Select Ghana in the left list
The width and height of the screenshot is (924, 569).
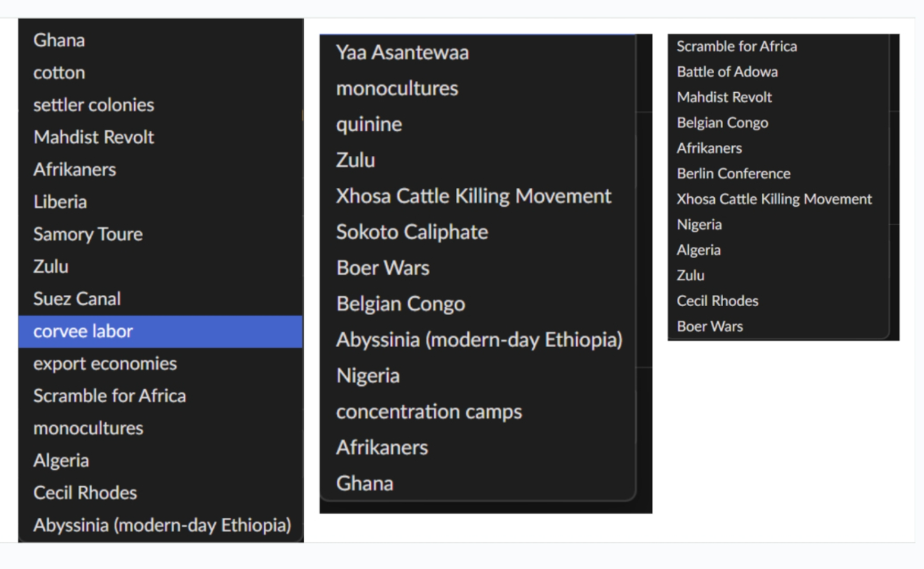pos(160,40)
